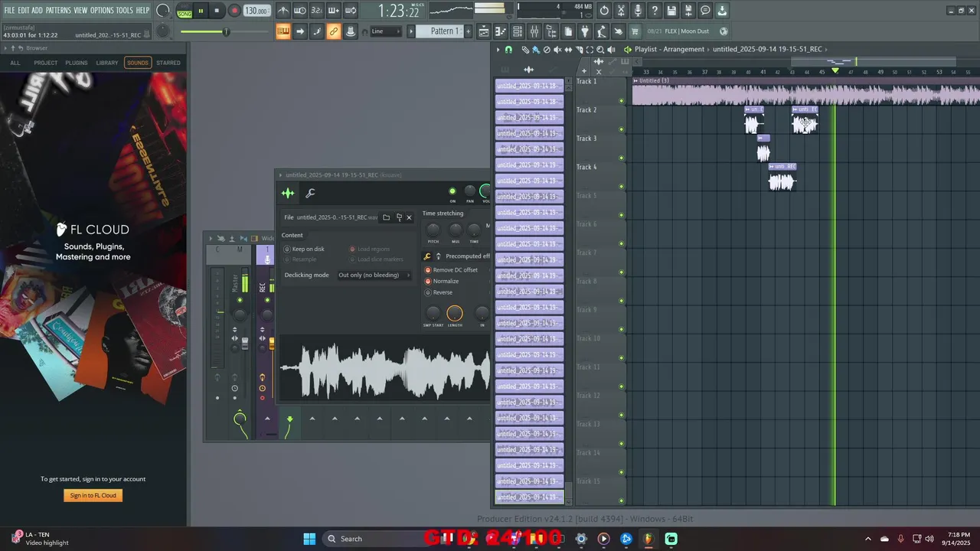Click the metronome icon
This screenshot has height=551, width=980.
tap(283, 11)
